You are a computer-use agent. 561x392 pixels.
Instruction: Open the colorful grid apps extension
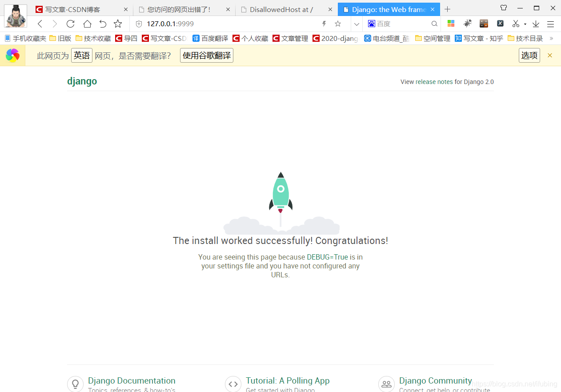pyautogui.click(x=451, y=24)
